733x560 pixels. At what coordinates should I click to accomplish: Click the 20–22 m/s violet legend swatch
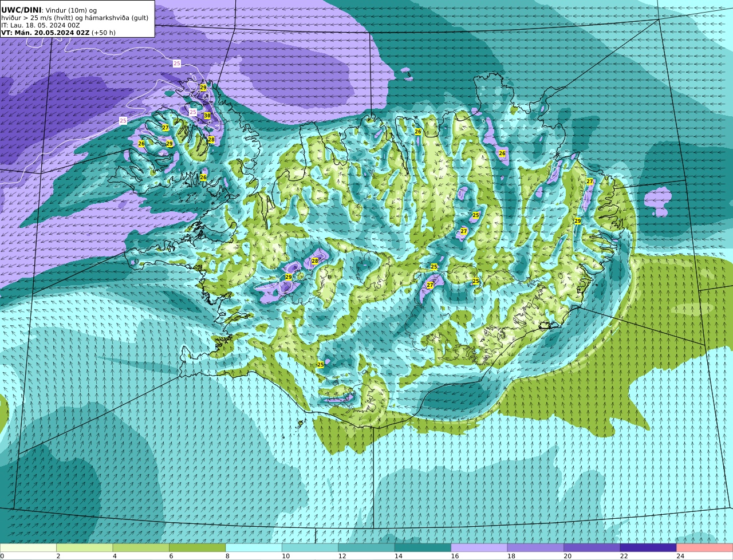[x=592, y=547]
